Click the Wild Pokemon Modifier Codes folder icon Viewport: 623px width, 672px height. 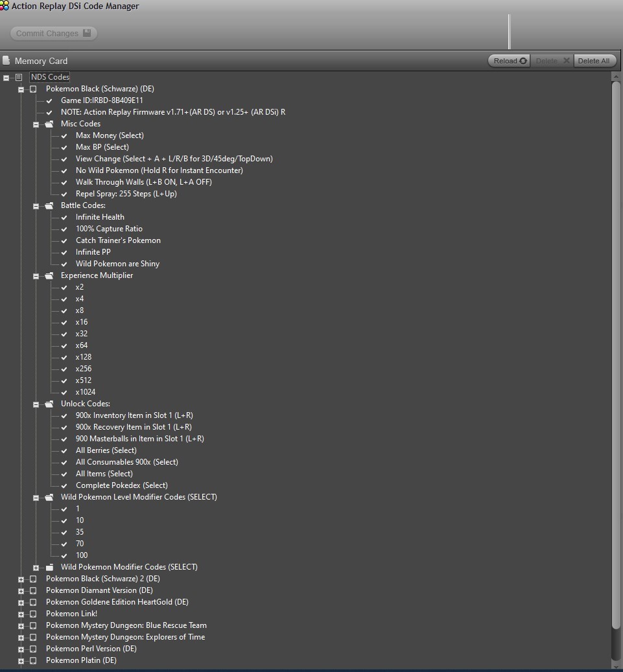click(x=49, y=567)
